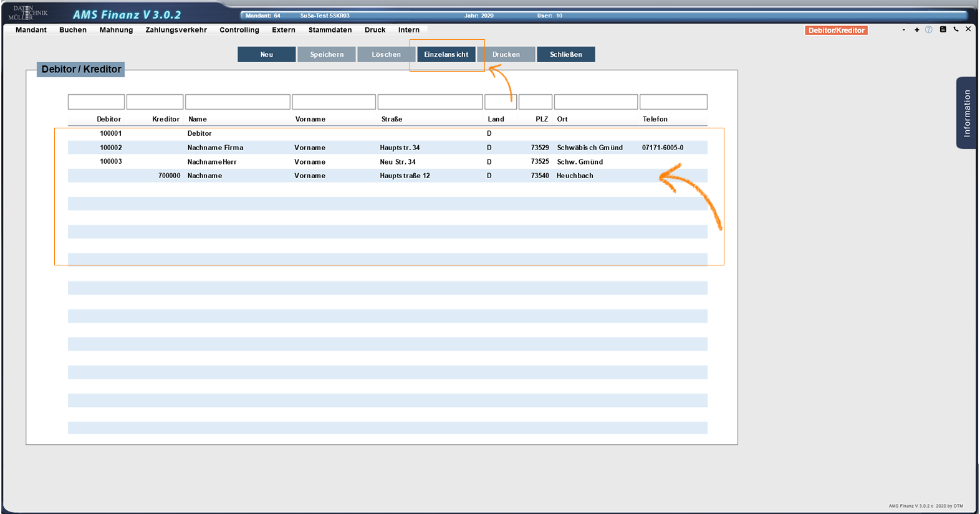Click the Ort filter input field
980x514 pixels.
[x=595, y=102]
